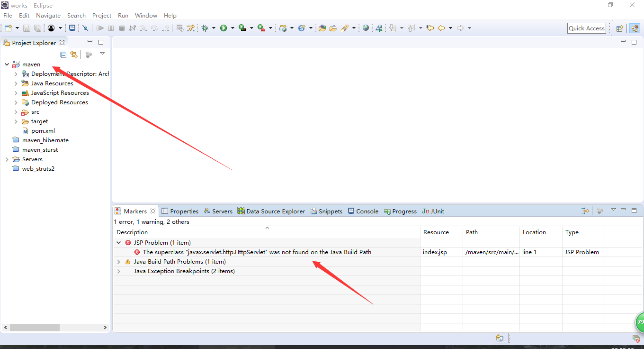The image size is (644, 349).
Task: Expand the JavaScript Resources node
Action: point(16,93)
